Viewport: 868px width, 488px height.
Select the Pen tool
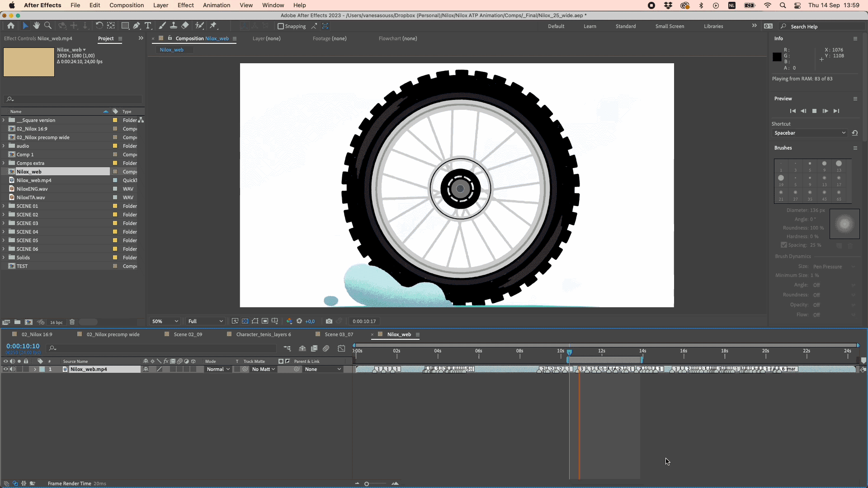pos(137,26)
